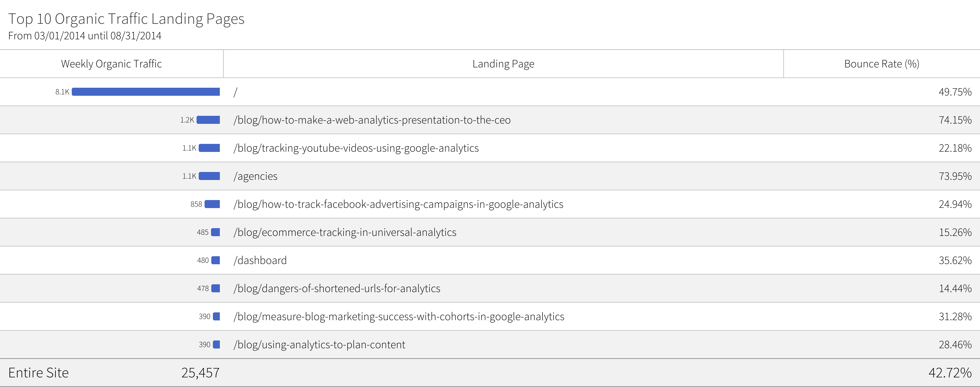Image resolution: width=980 pixels, height=387 pixels.
Task: Click the Weekly Organic Traffic column header
Action: pos(111,64)
